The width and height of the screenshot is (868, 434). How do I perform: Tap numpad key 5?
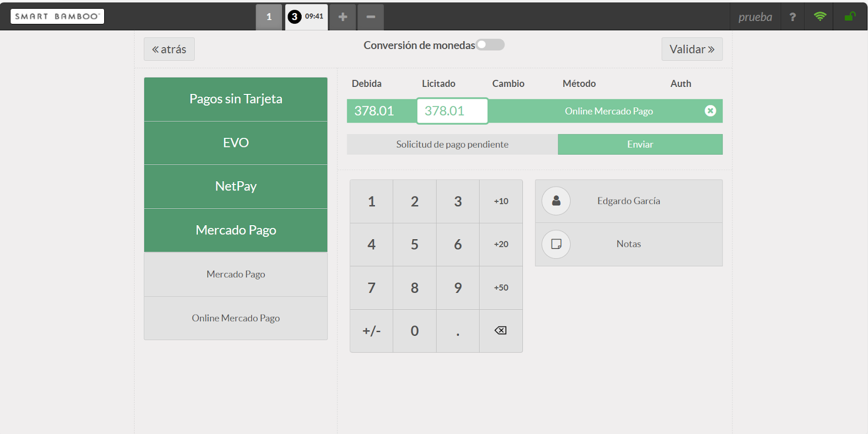[x=414, y=245]
